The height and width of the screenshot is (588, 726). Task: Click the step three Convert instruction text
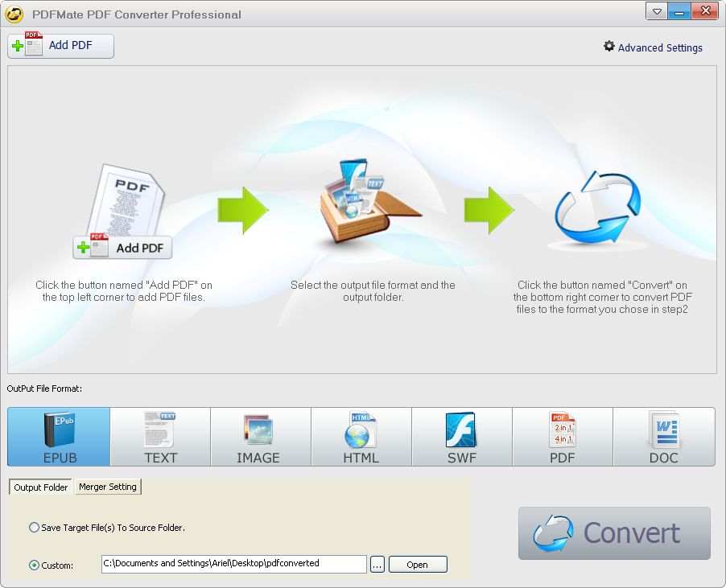click(x=602, y=297)
